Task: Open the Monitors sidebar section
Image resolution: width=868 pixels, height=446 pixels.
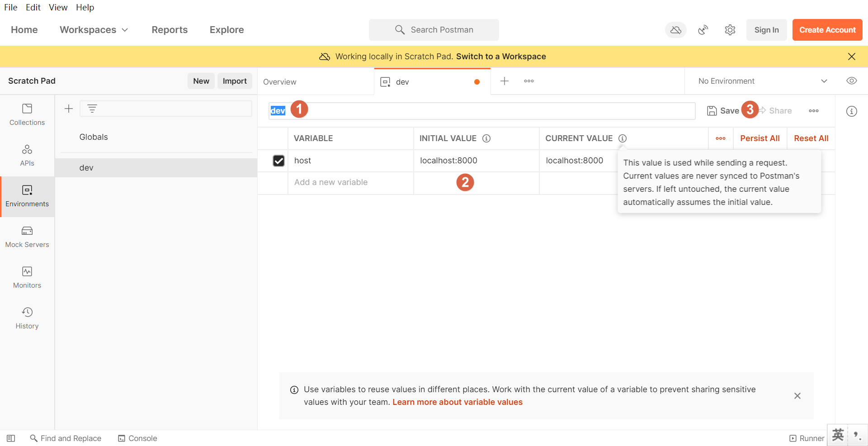Action: 27,278
